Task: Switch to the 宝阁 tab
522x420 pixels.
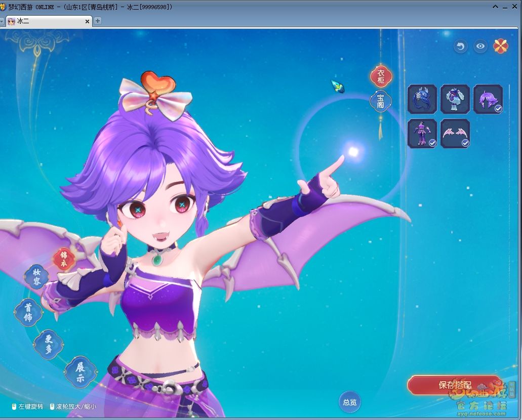Action: pyautogui.click(x=381, y=101)
